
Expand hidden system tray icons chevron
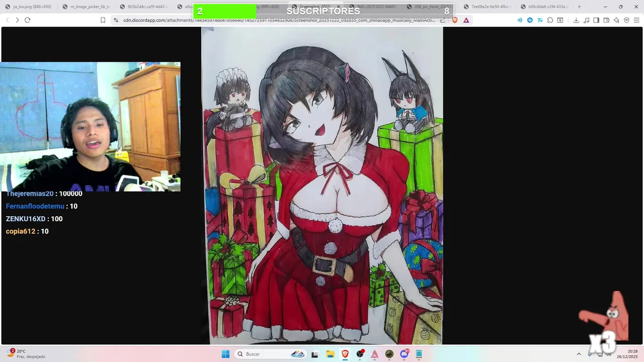579,354
